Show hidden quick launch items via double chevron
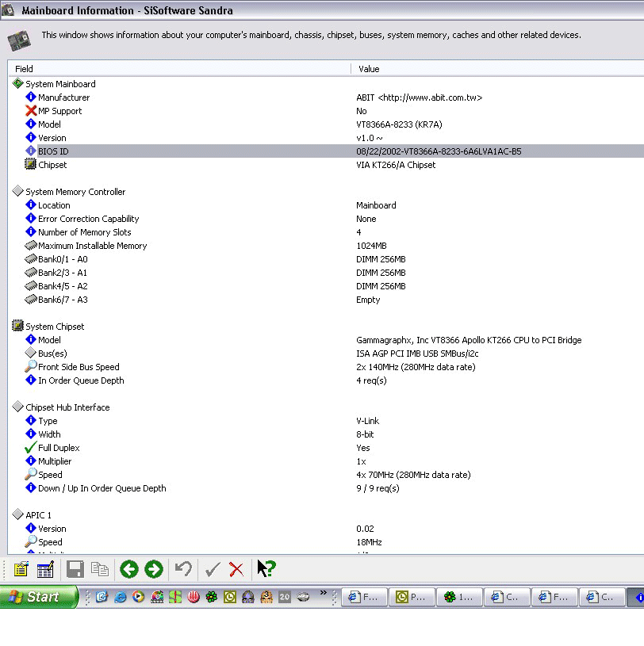Image resolution: width=644 pixels, height=646 pixels. point(324,592)
